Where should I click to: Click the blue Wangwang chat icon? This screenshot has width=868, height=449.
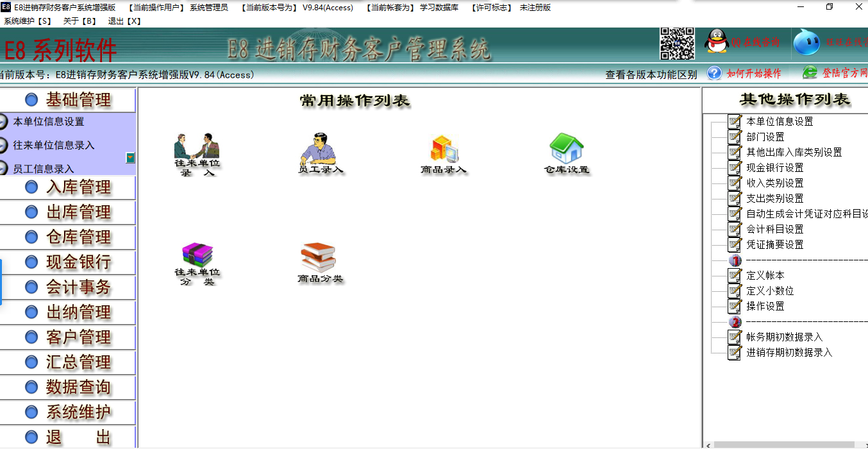point(806,42)
